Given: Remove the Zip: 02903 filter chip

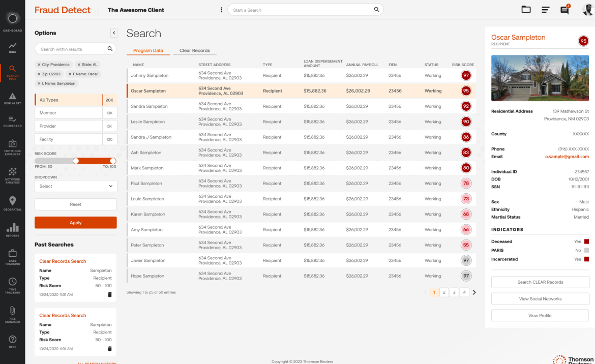Looking at the screenshot, I should click(39, 74).
